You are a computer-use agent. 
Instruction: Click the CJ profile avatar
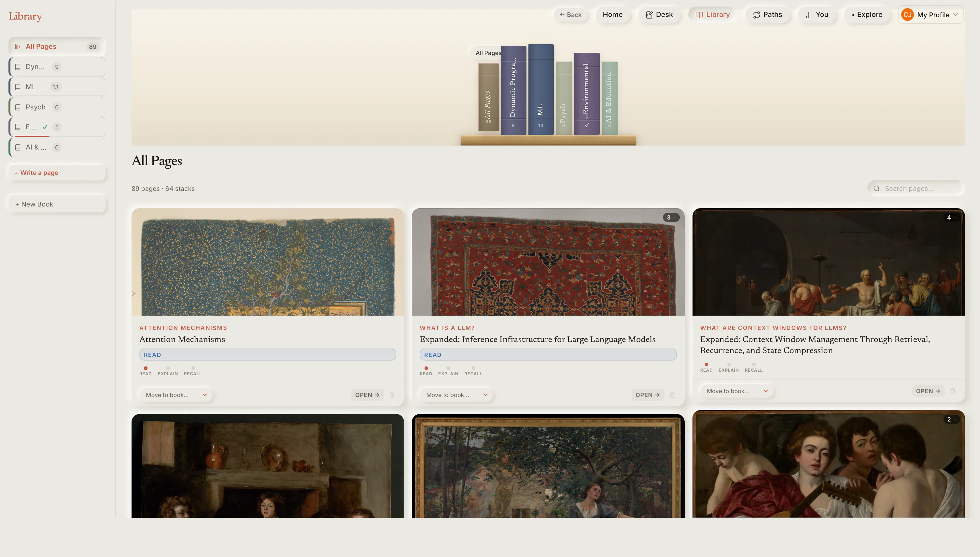(907, 15)
